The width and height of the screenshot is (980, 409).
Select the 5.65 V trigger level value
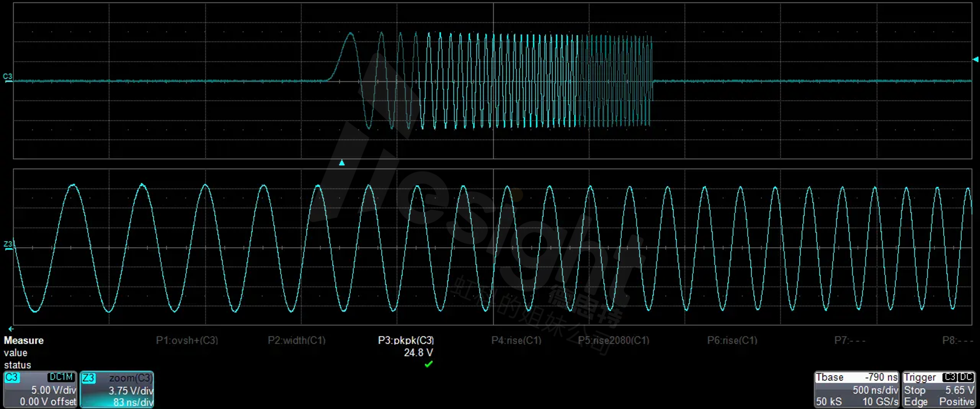click(960, 390)
